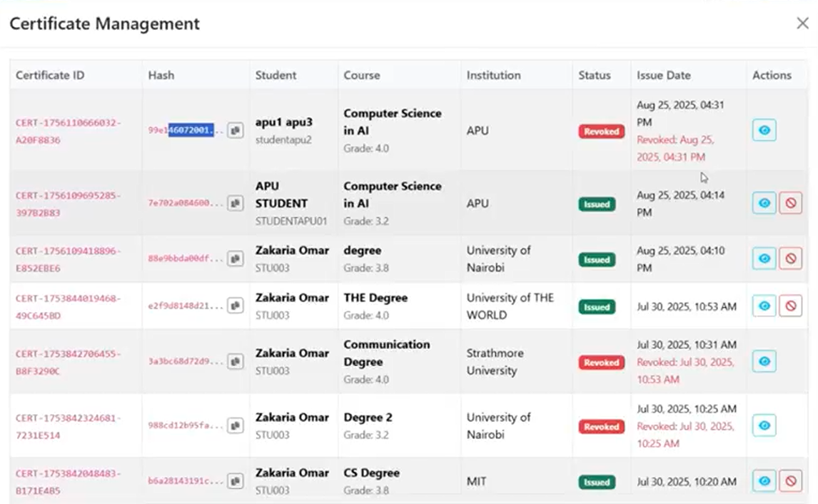The width and height of the screenshot is (818, 504).
Task: Close the Certificate Management dialog
Action: 802,23
